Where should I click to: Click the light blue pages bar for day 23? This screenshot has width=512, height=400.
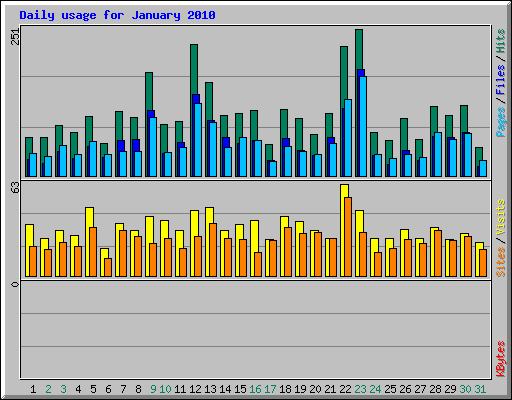pos(363,127)
